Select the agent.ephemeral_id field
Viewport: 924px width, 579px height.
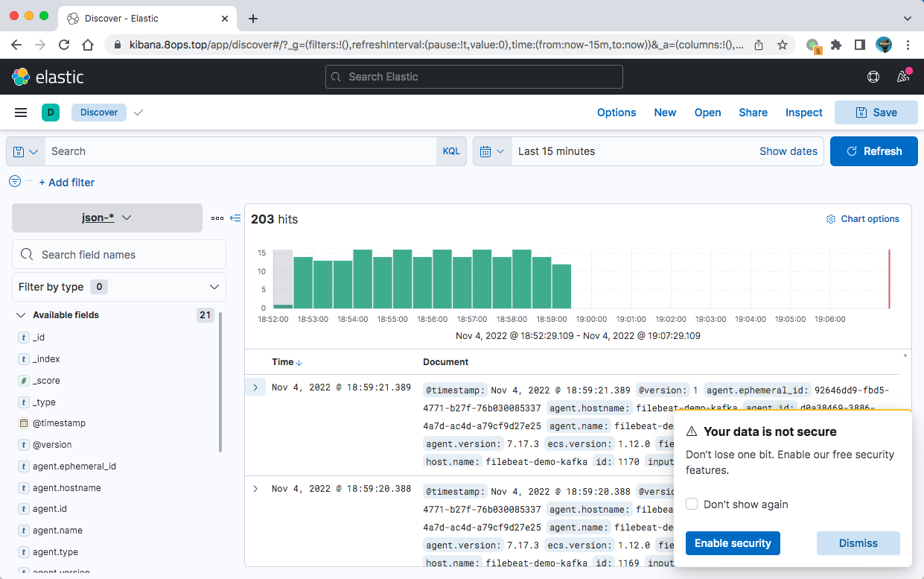coord(74,466)
